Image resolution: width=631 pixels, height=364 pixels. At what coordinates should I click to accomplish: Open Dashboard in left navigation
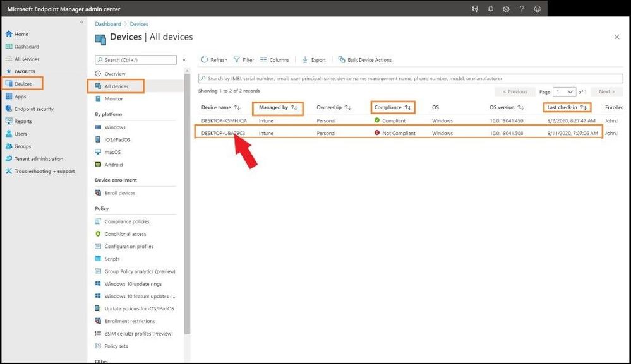[22, 47]
